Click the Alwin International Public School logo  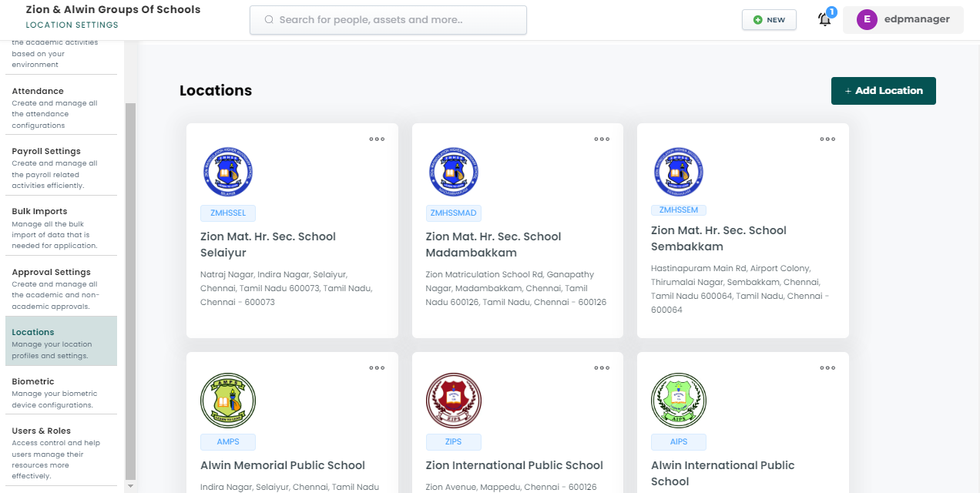(x=678, y=401)
